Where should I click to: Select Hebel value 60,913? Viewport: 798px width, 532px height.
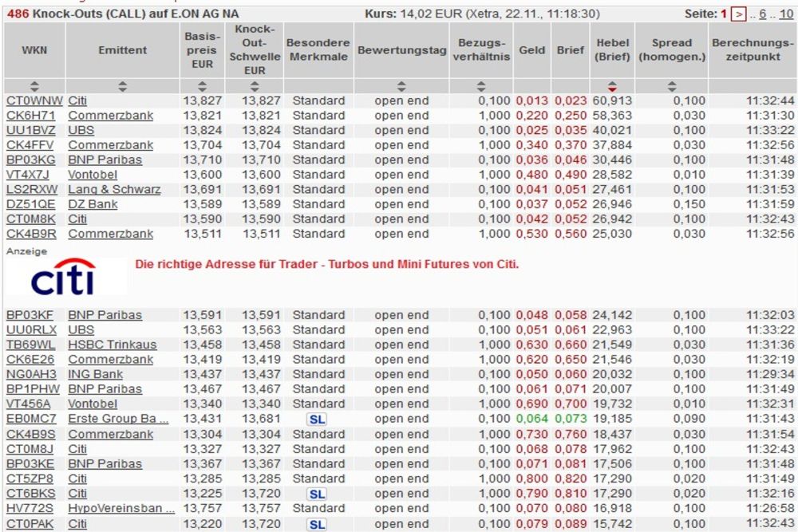pyautogui.click(x=612, y=100)
